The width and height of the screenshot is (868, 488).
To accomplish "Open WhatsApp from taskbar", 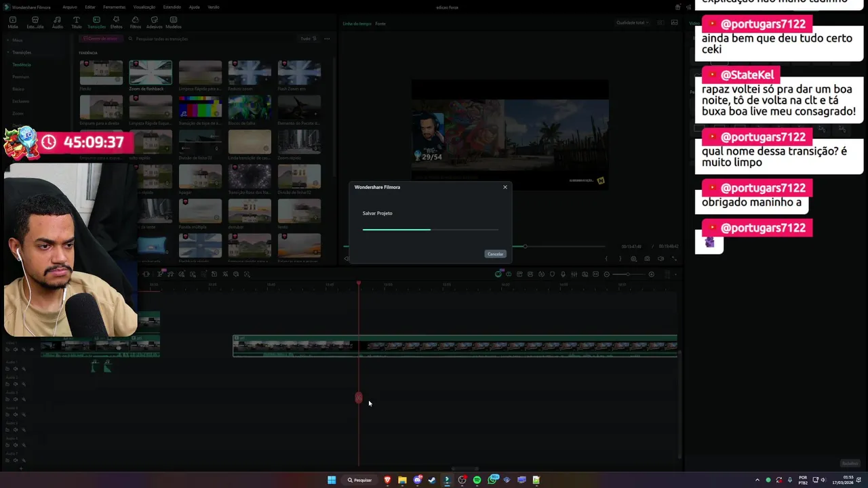I will [x=492, y=480].
